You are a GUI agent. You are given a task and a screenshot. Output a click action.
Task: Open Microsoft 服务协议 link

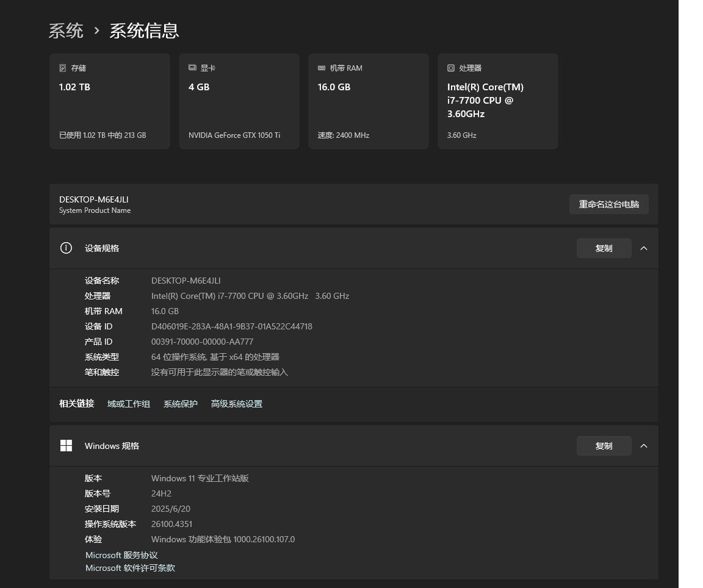(121, 555)
